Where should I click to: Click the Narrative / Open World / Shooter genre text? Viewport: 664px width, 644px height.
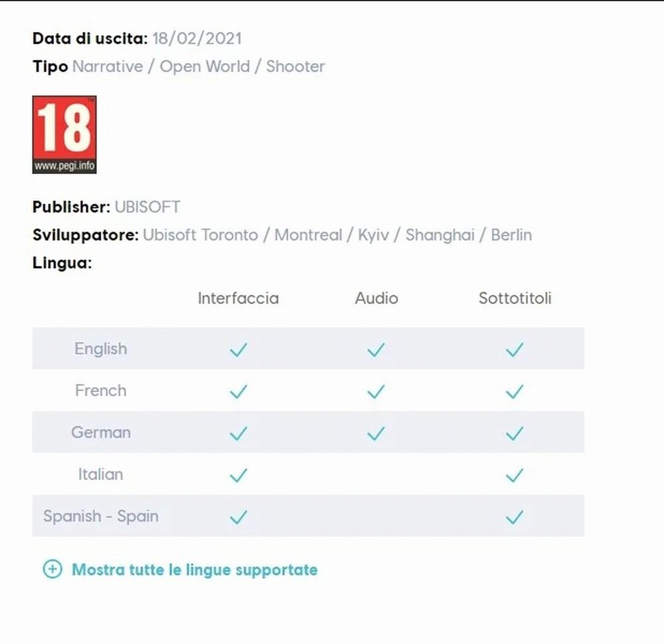click(199, 66)
